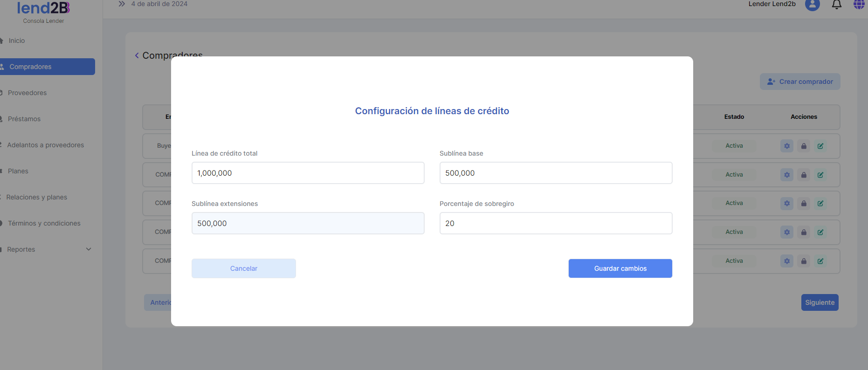The image size is (868, 370).
Task: Click the Porcentaje de sobregiro input
Action: 556,223
